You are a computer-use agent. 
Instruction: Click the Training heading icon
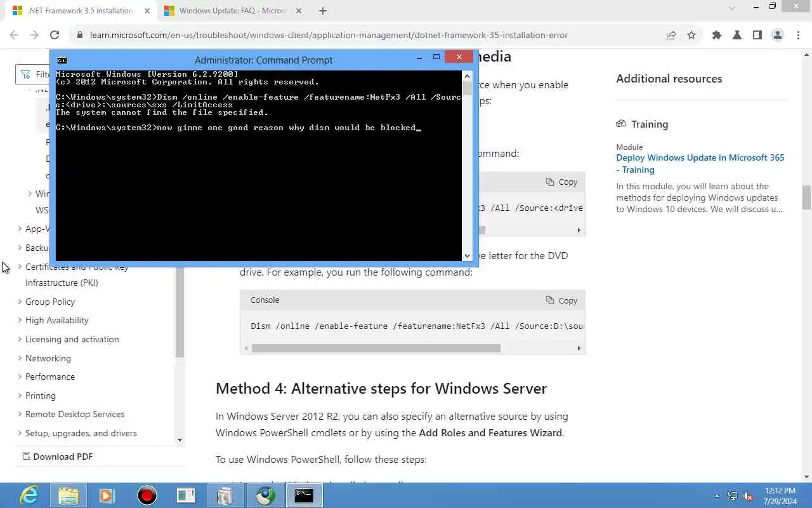(x=621, y=124)
